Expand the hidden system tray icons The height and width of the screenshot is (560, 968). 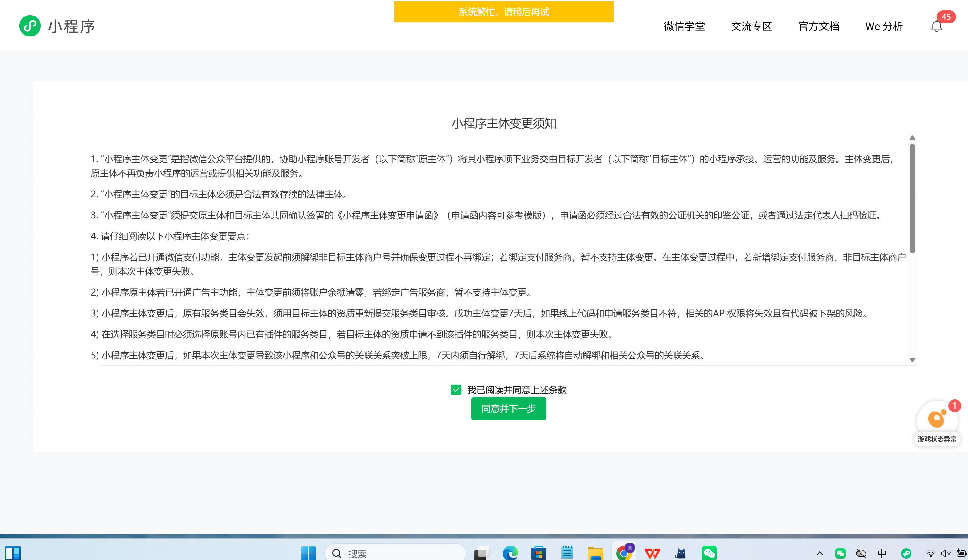coord(819,554)
